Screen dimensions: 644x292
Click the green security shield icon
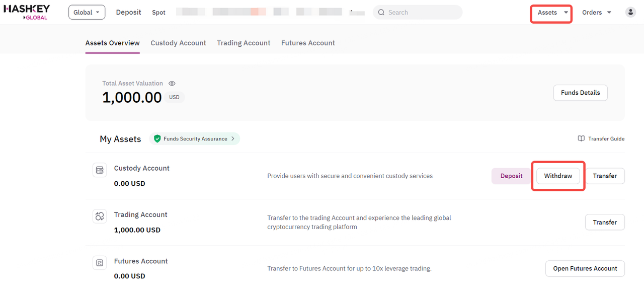coord(157,139)
